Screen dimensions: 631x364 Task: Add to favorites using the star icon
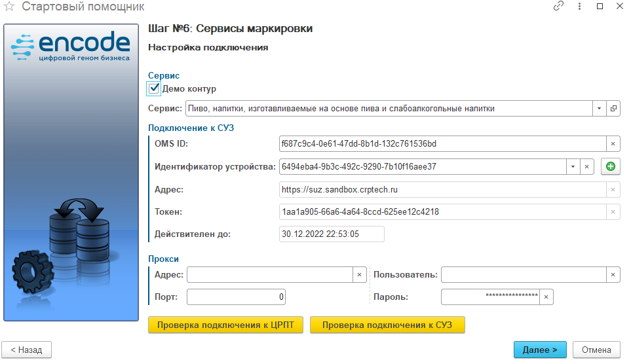9,7
